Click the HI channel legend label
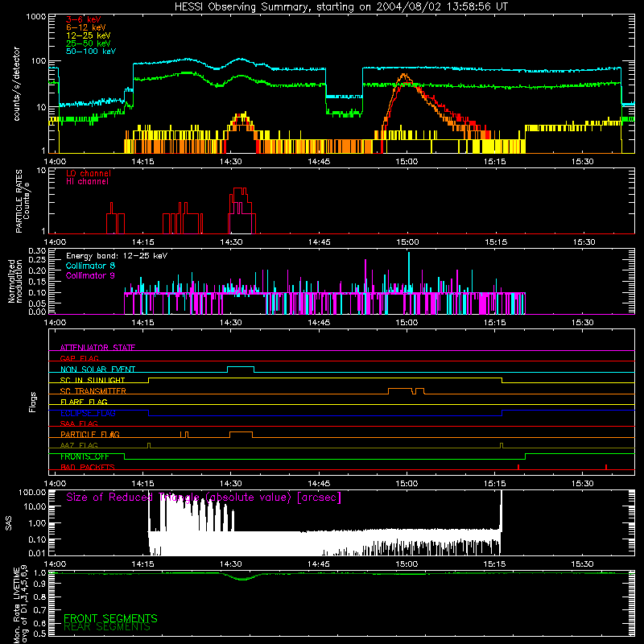The width and height of the screenshot is (644, 644). [87, 182]
